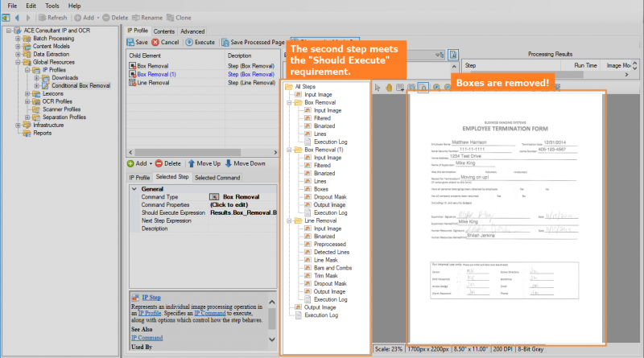Open the green Add dropdown arrow
Image resolution: width=644 pixels, height=358 pixels.
(149, 163)
